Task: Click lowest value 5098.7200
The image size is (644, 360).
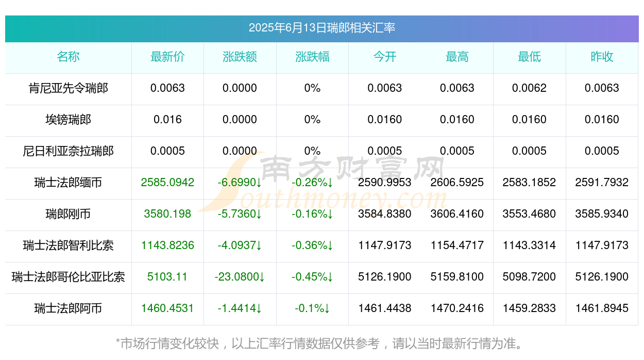Action: pos(530,277)
